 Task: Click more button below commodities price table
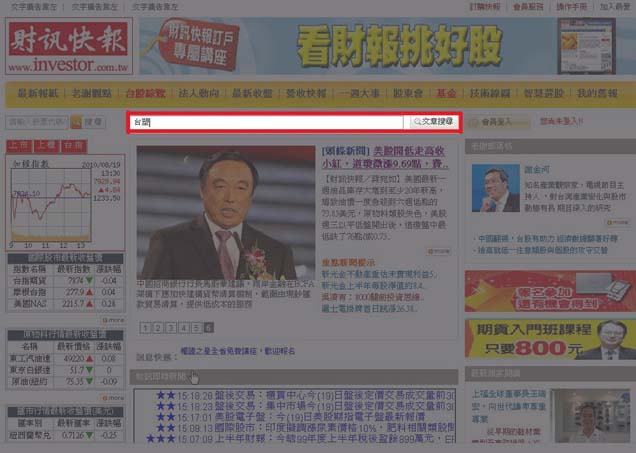[113, 398]
